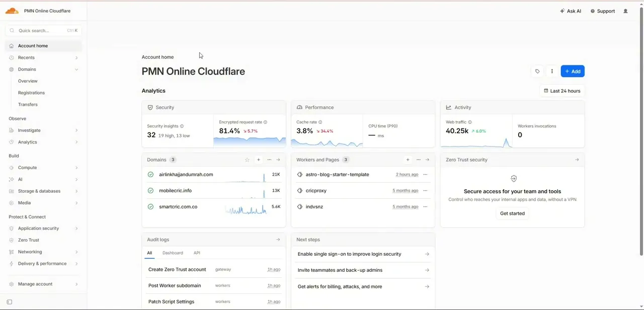This screenshot has width=644, height=310.
Task: Click the Cloudflare logo icon
Action: tap(12, 11)
